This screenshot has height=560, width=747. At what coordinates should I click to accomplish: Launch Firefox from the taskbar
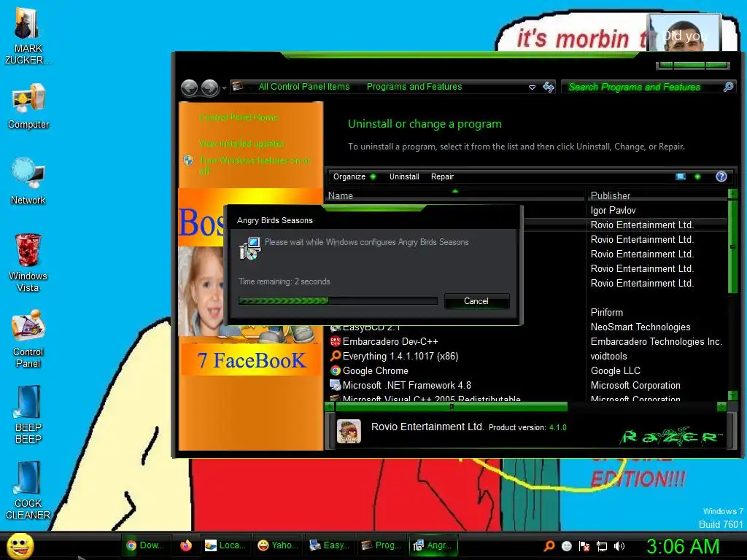pyautogui.click(x=186, y=545)
